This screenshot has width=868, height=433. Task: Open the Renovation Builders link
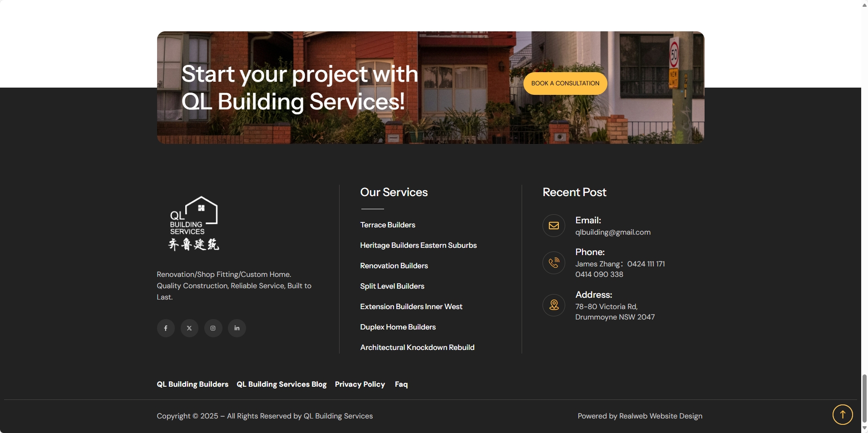coord(394,266)
